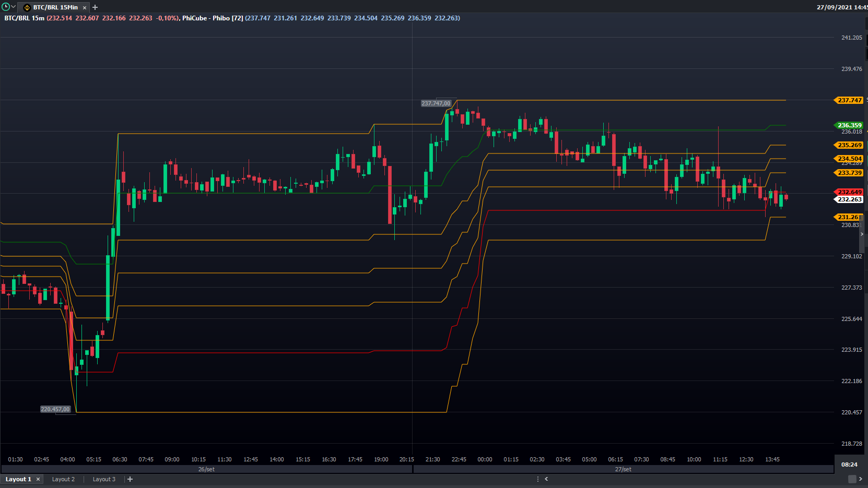Screen dimensions: 868x488
Task: Click the 234.504 orange price label
Action: point(849,159)
